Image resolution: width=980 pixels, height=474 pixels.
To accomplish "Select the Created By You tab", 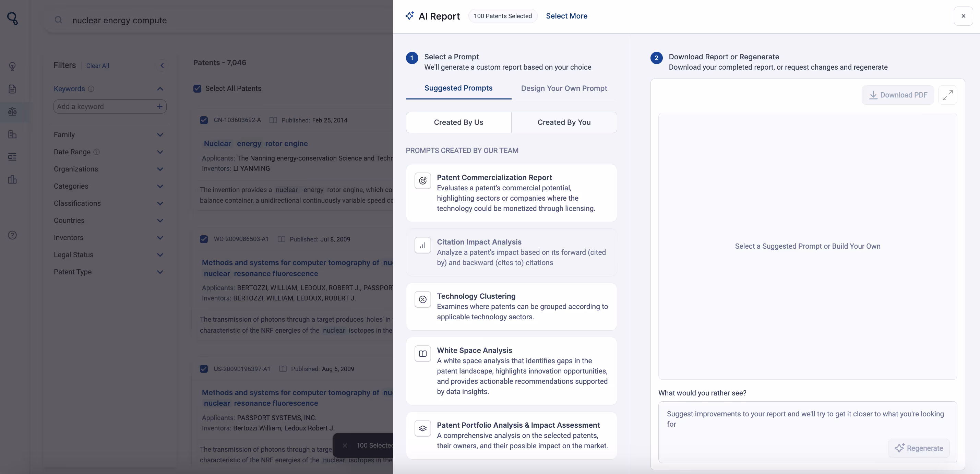I will coord(564,122).
